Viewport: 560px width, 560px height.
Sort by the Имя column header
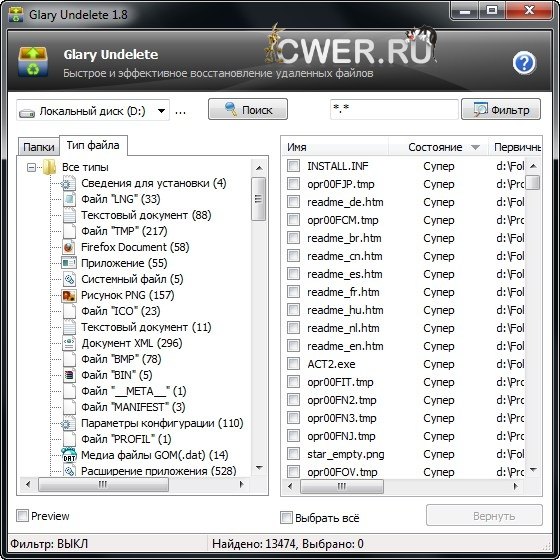point(335,147)
